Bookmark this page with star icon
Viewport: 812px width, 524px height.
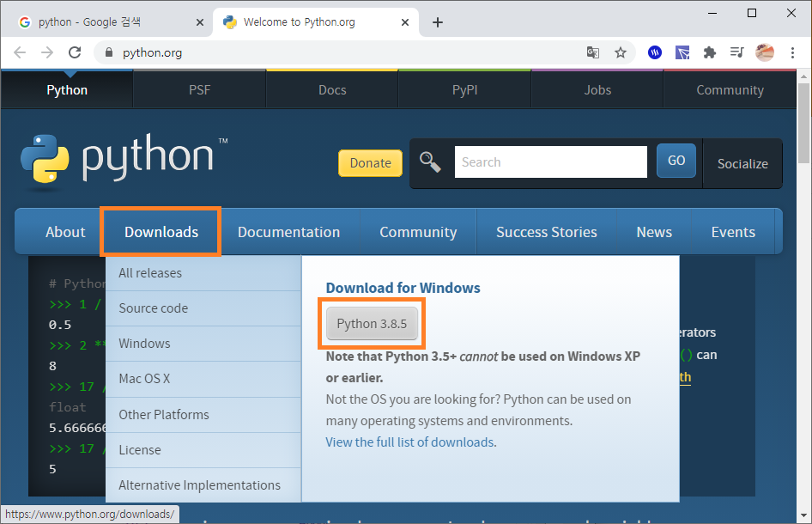point(621,52)
